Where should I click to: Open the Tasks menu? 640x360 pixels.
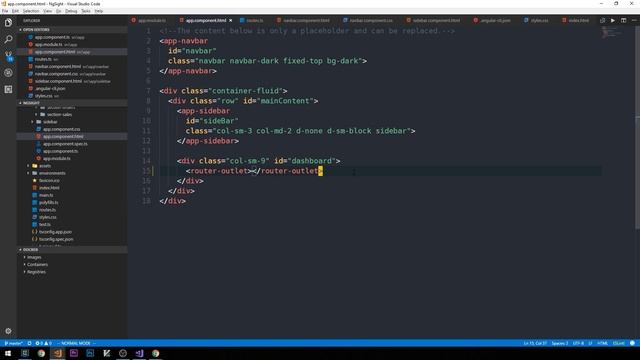coord(86,11)
